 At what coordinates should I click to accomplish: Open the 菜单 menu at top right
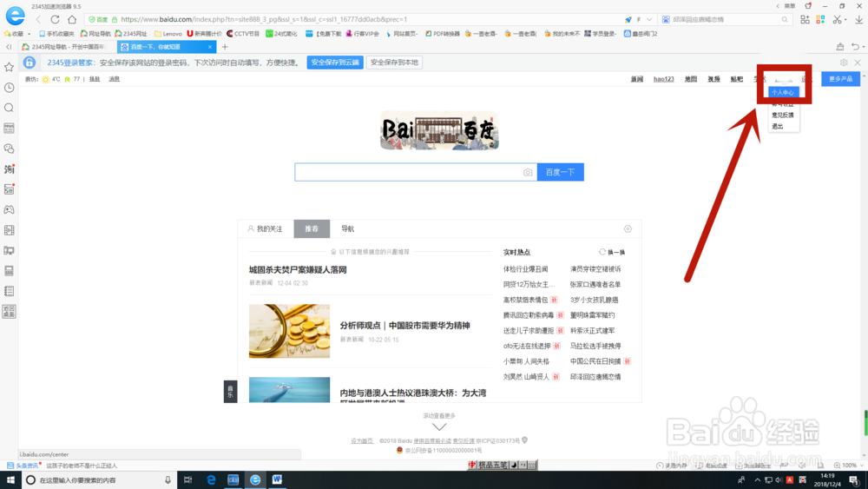click(790, 6)
